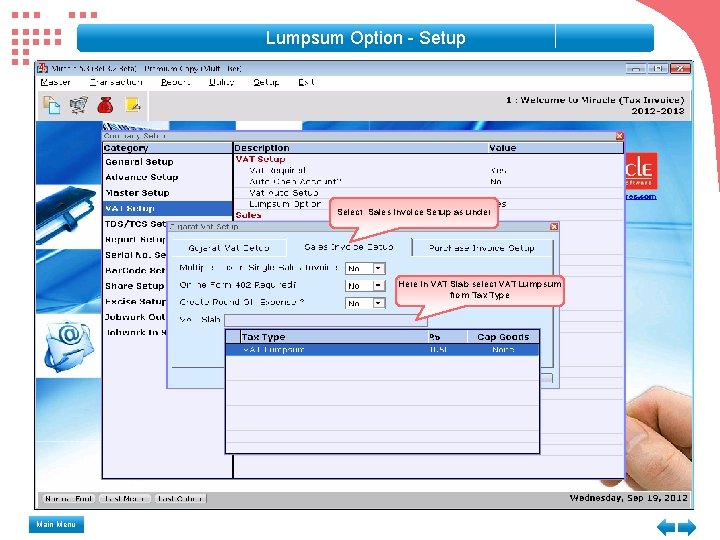Expand Multiple or Single Sale Invoice dropdown

tap(378, 268)
